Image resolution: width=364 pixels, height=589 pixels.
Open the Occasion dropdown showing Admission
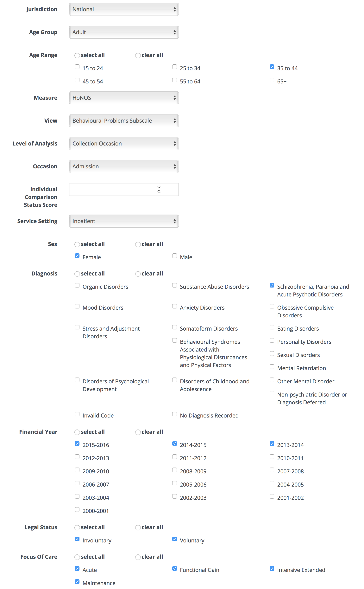(x=123, y=166)
